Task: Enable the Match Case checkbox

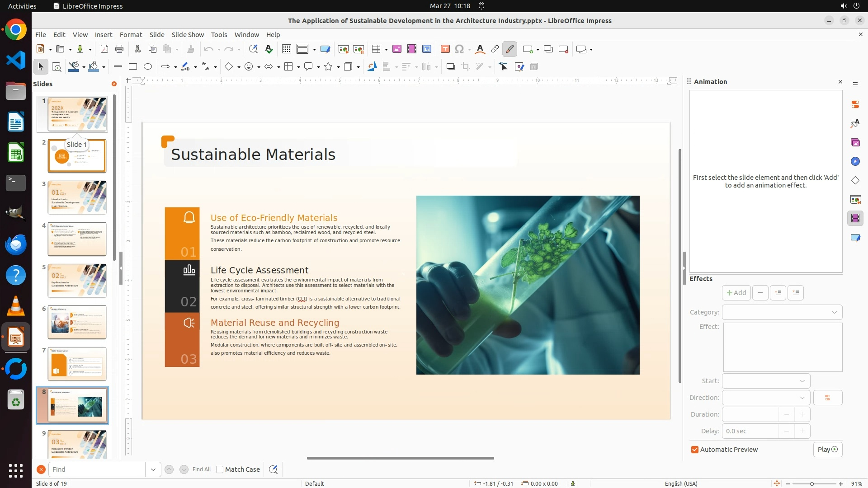Action: 220,469
